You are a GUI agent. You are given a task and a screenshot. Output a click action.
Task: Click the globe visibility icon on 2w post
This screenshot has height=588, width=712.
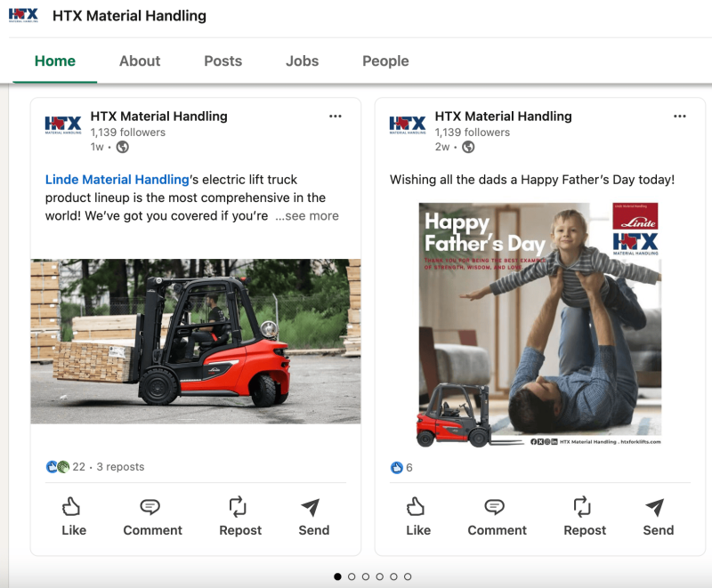pyautogui.click(x=468, y=147)
